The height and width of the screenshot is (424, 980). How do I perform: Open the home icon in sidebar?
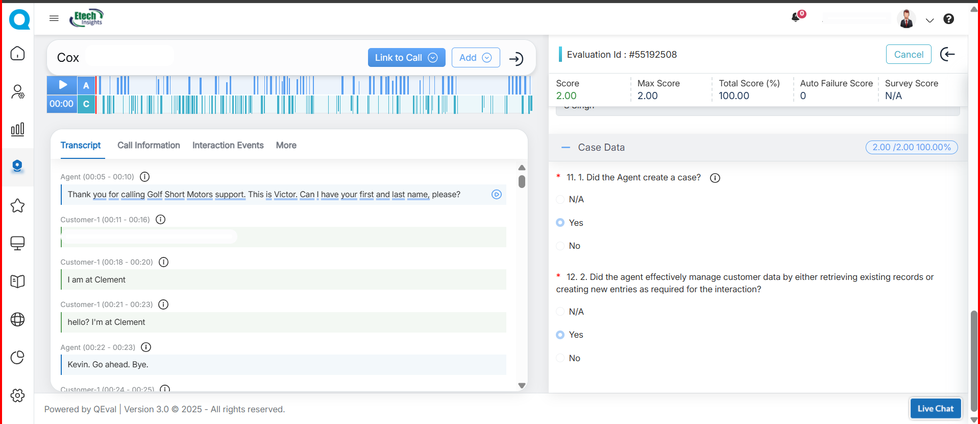[18, 54]
